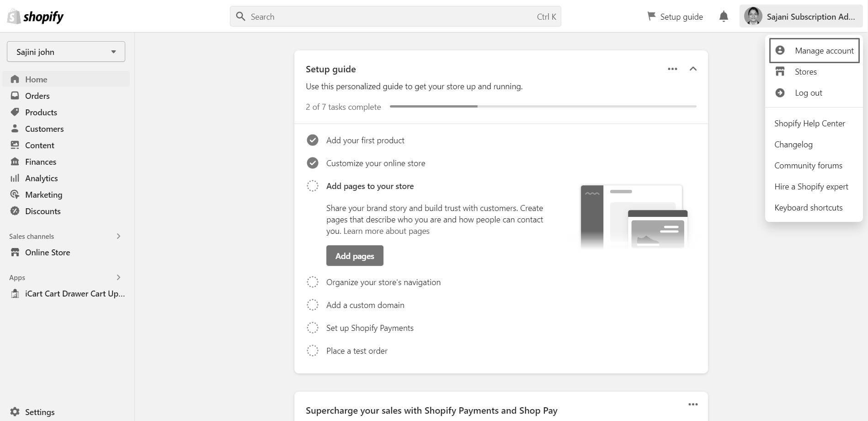868x421 pixels.
Task: Click the notification bell icon
Action: coord(724,16)
